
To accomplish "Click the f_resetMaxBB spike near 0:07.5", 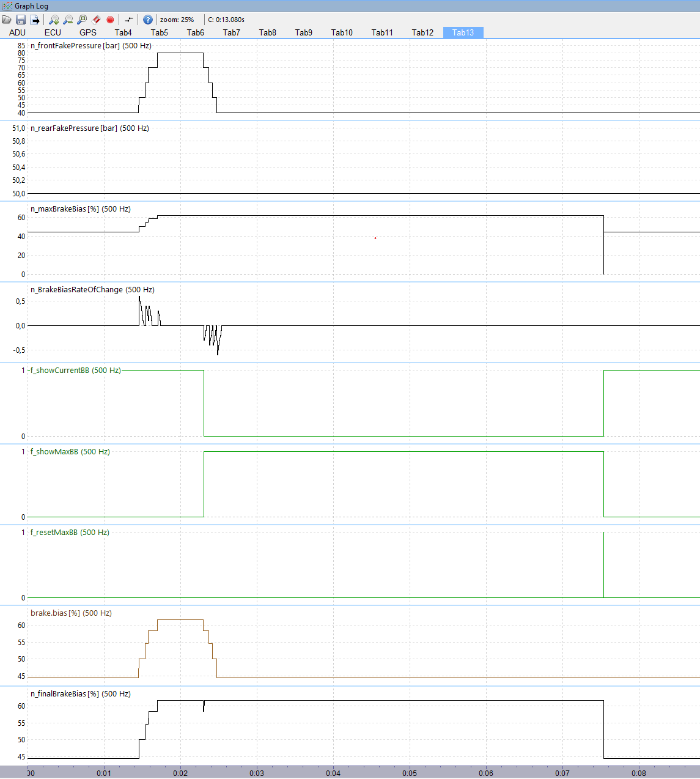I will pyautogui.click(x=603, y=564).
